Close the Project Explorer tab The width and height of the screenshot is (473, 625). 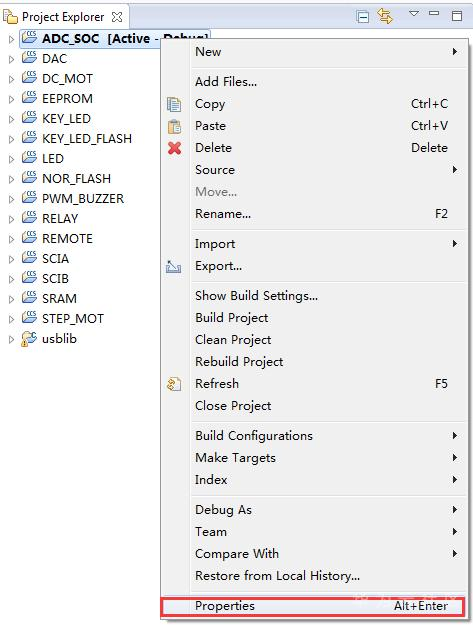117,17
